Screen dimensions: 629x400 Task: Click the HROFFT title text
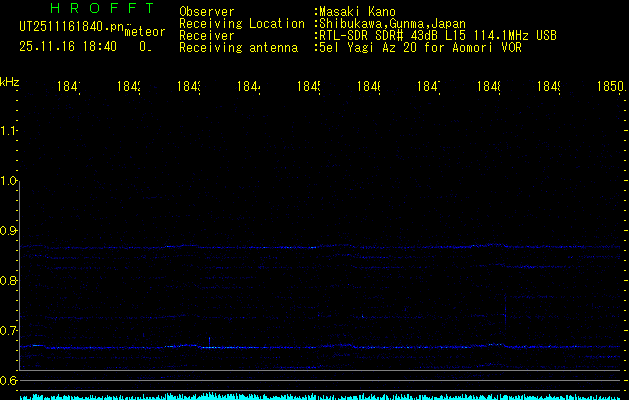coord(103,8)
